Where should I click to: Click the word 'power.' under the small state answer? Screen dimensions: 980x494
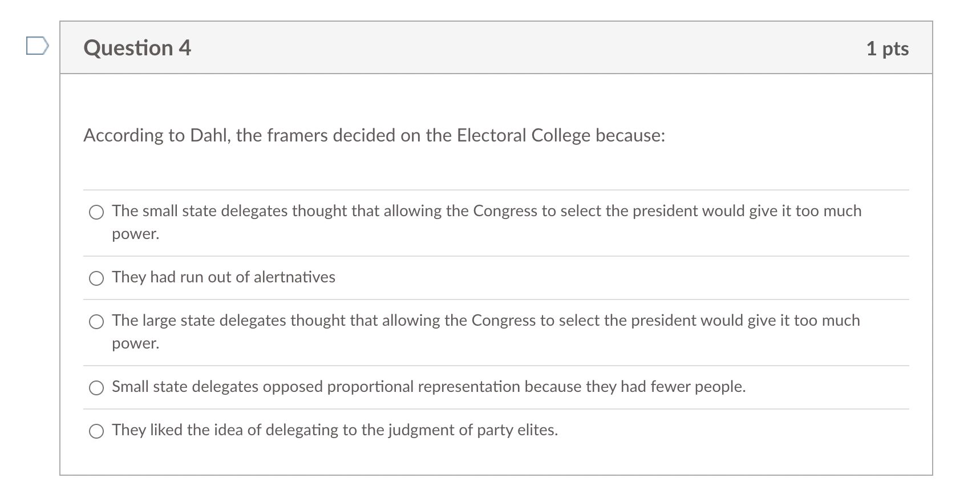tap(136, 234)
